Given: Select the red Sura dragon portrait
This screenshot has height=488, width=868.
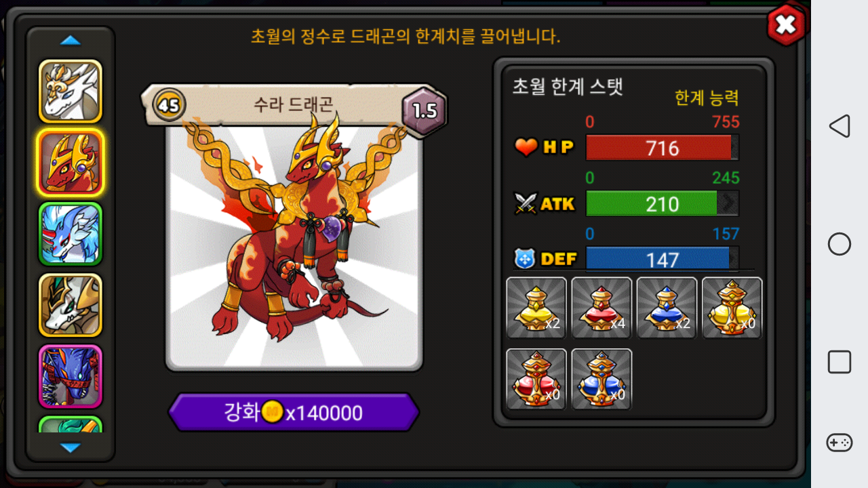Looking at the screenshot, I should [71, 163].
